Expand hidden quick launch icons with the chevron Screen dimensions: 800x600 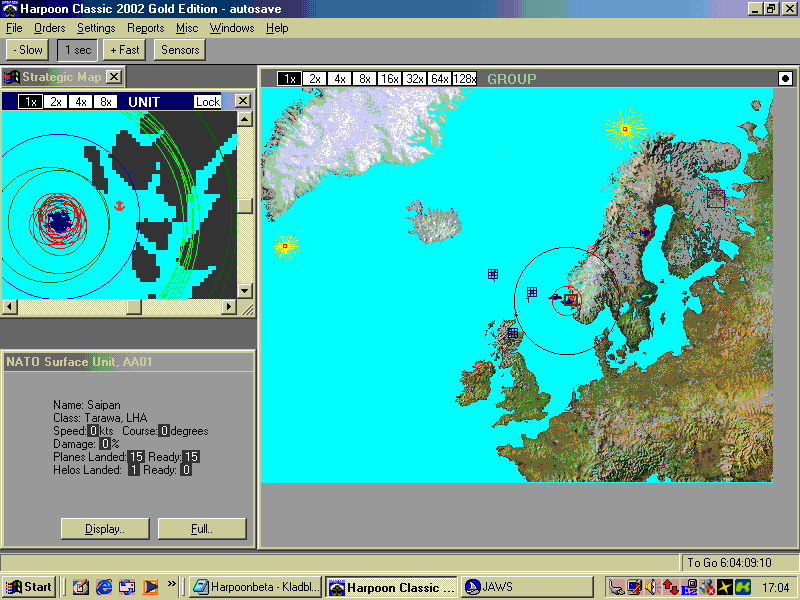(171, 583)
